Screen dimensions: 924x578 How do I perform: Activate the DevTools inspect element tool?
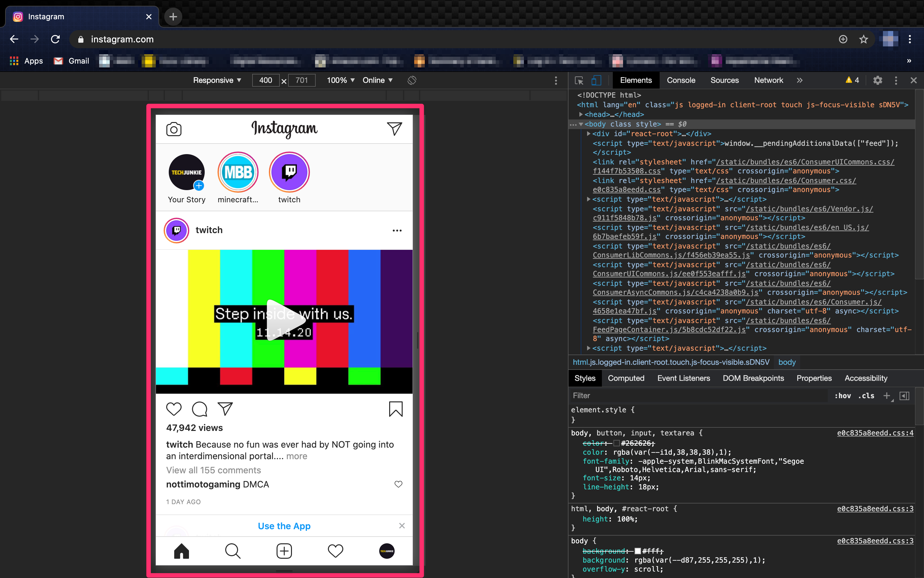pos(579,80)
